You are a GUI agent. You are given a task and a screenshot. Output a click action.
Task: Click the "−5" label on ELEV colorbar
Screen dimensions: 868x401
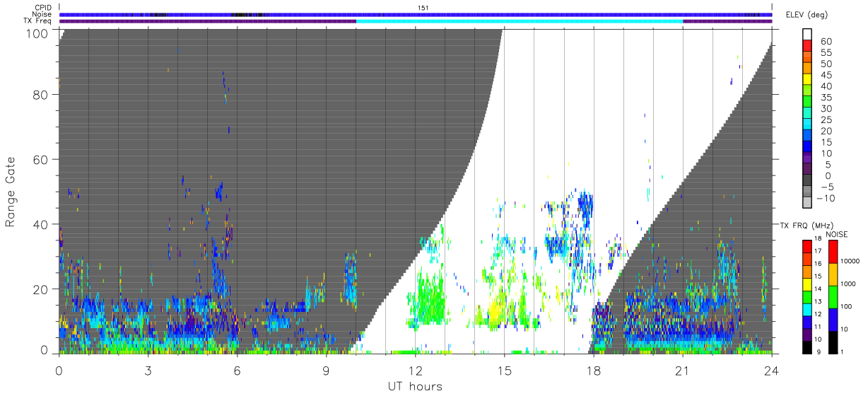(x=827, y=187)
